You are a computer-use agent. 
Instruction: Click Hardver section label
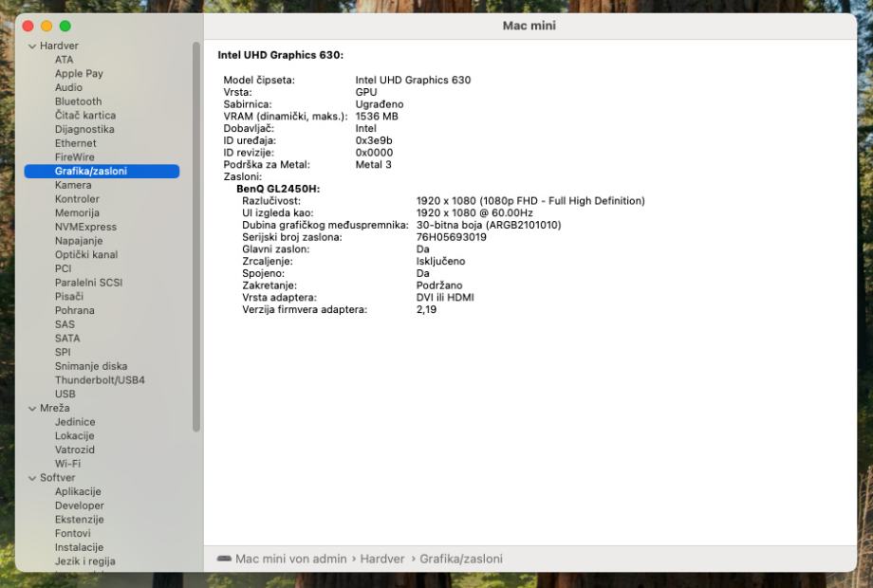(59, 46)
